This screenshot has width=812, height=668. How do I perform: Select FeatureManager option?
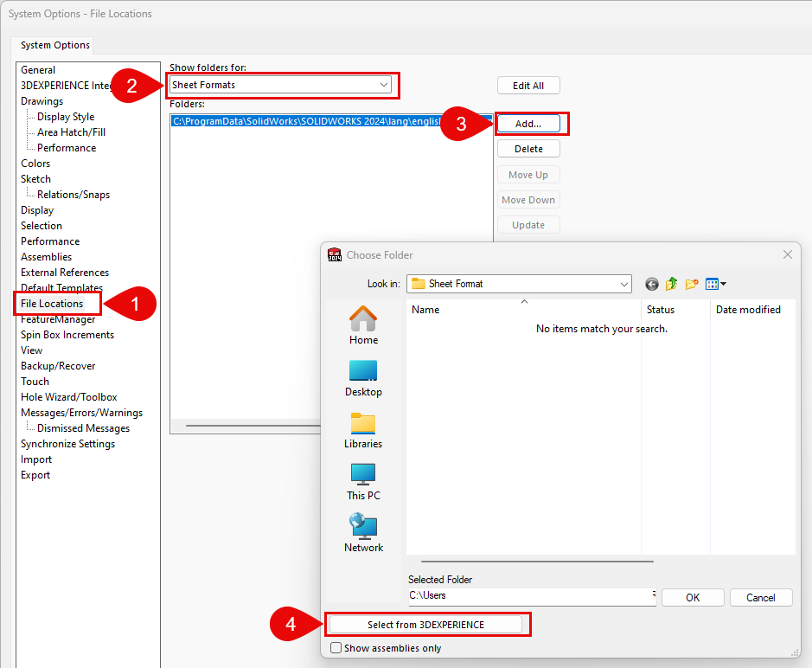coord(58,319)
